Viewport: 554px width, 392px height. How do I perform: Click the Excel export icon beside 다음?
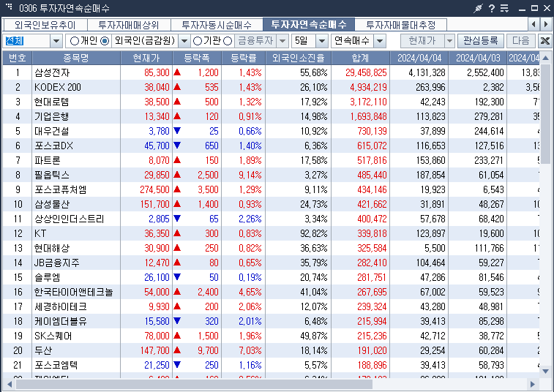click(544, 41)
